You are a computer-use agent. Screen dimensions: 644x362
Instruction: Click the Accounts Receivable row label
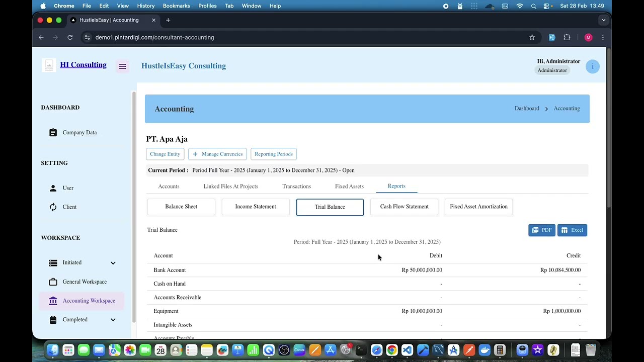tap(177, 298)
